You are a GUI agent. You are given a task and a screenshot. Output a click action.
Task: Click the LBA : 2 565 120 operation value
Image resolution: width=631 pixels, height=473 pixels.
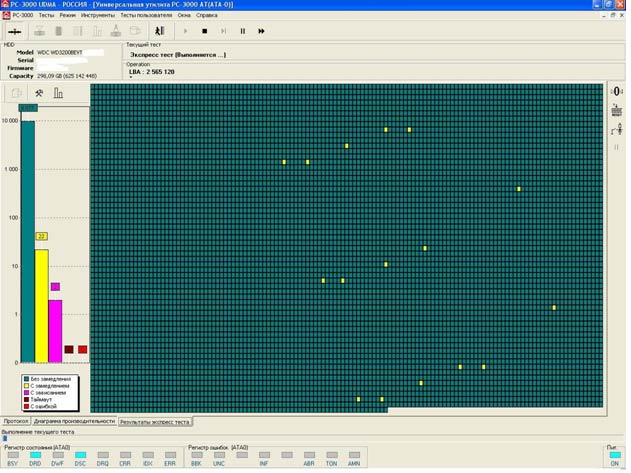click(152, 72)
